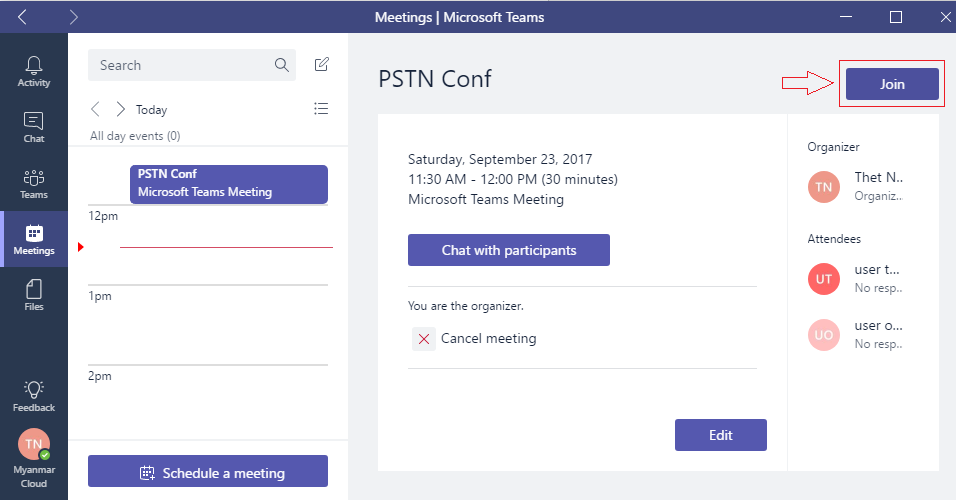Select the Meetings calendar icon
This screenshot has height=500, width=956.
click(x=34, y=233)
